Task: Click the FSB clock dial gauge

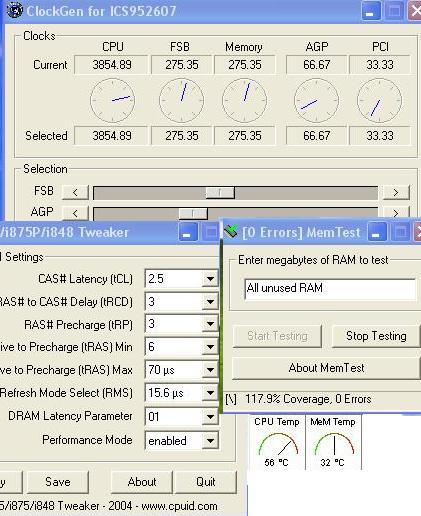Action: pos(182,100)
